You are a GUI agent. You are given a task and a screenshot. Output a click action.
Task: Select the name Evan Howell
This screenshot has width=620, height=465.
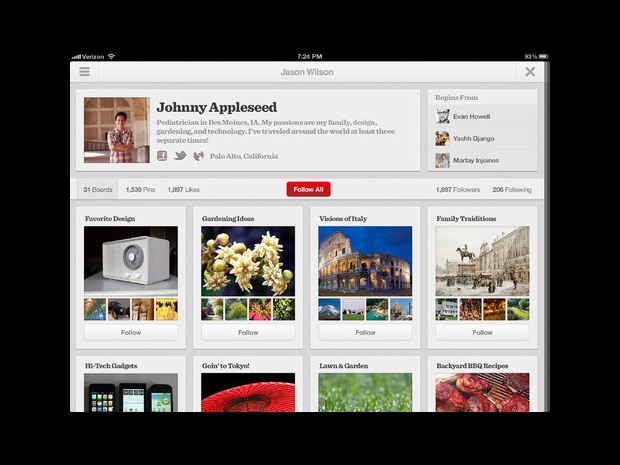(471, 116)
